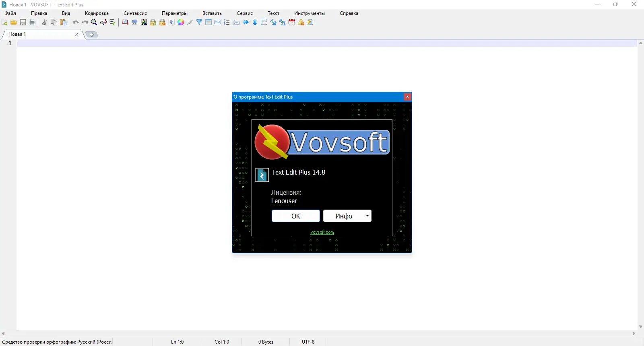Click the lightning note toolbar icon
Viewport: 644px width, 346px height.
click(x=310, y=23)
